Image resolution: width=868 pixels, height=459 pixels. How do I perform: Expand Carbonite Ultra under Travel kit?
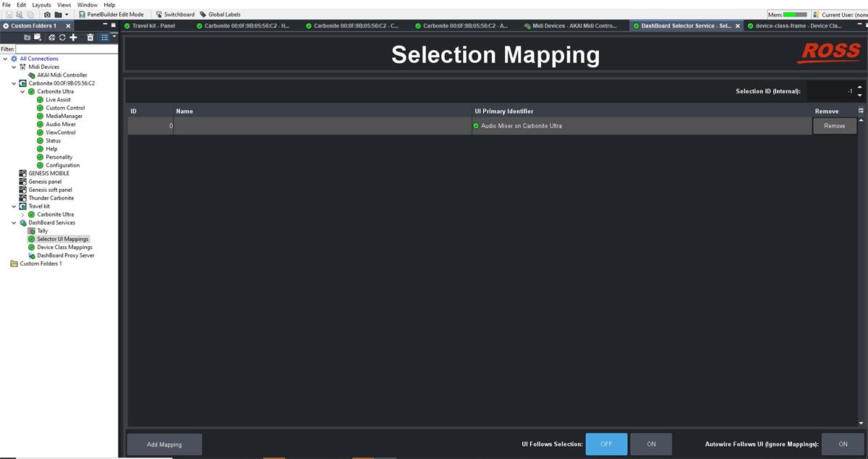22,214
